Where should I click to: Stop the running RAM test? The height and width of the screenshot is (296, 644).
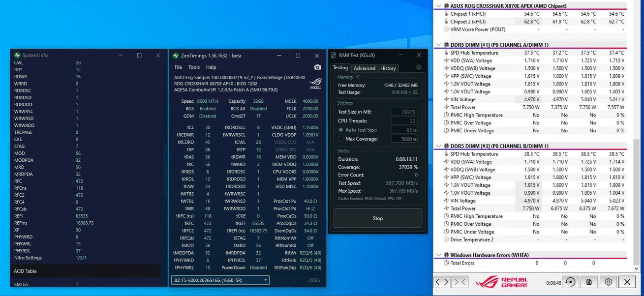point(378,218)
